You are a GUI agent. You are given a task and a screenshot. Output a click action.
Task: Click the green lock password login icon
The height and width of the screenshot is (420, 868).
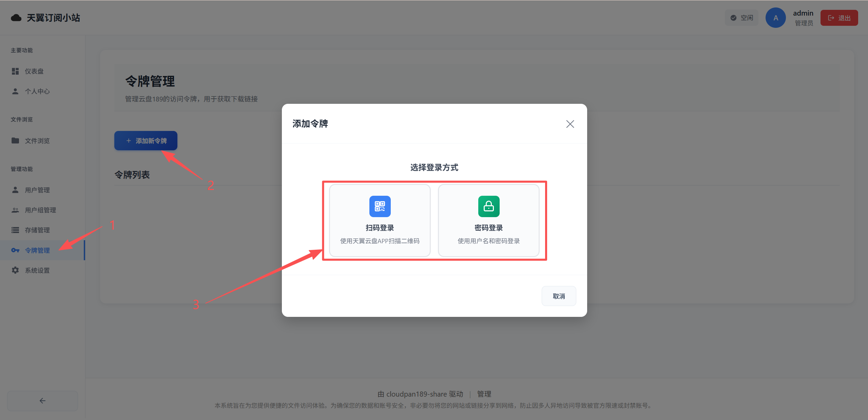488,206
